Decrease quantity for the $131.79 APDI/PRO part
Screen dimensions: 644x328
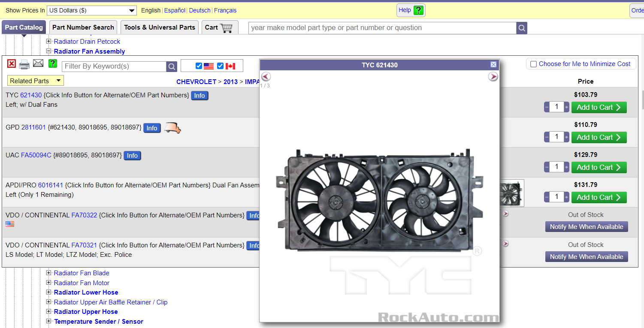[x=547, y=197]
